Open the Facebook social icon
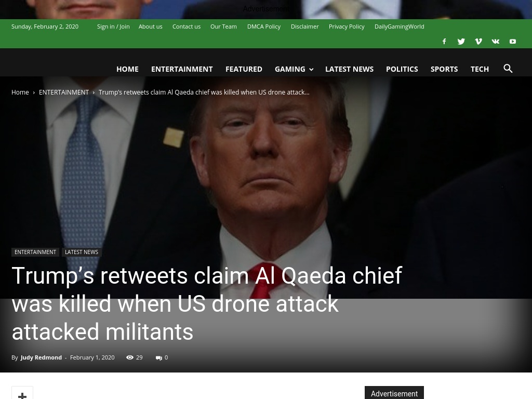 444,42
